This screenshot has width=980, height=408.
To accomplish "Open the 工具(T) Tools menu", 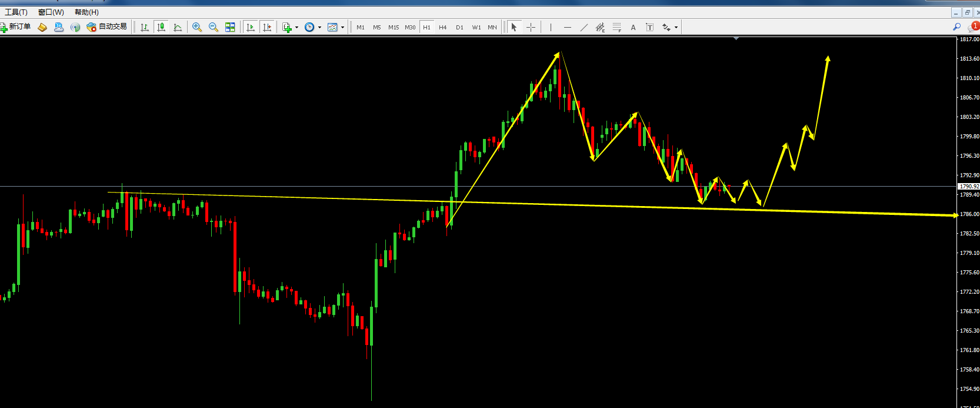I will pyautogui.click(x=16, y=12).
